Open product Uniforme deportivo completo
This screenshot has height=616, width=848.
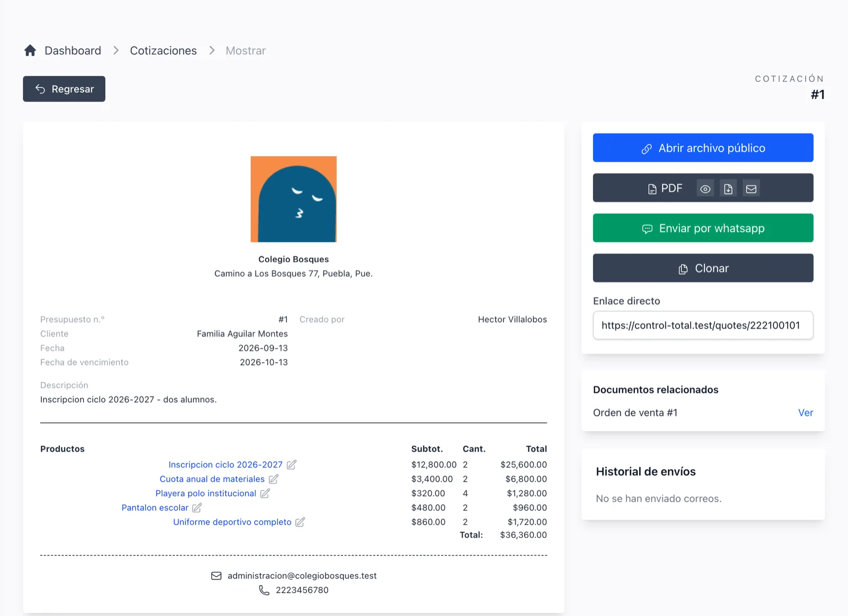pos(232,522)
